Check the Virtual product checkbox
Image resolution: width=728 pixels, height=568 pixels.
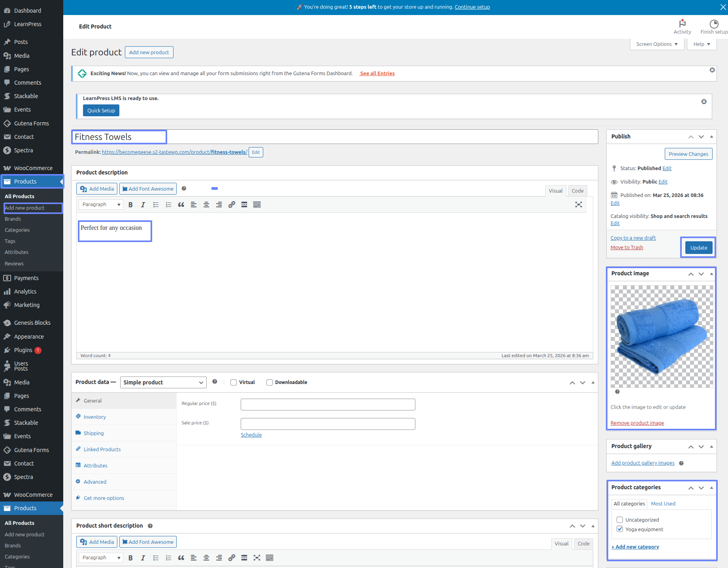click(234, 382)
